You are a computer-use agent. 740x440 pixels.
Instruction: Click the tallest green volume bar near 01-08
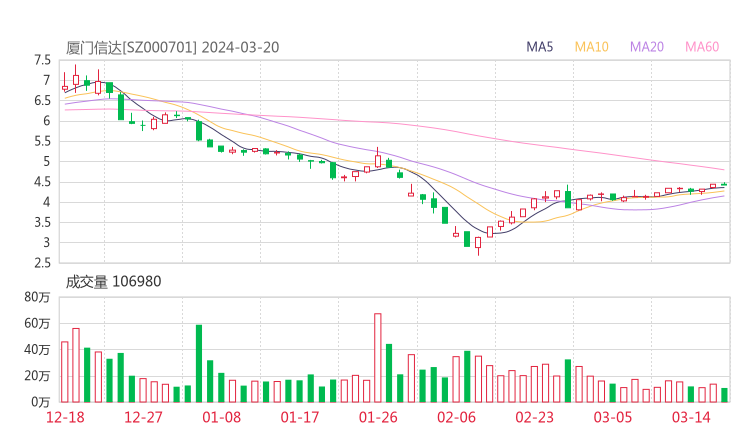[x=199, y=364]
